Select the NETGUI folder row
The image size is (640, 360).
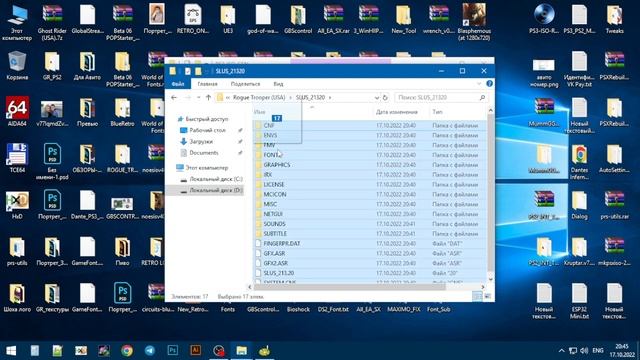click(x=370, y=214)
